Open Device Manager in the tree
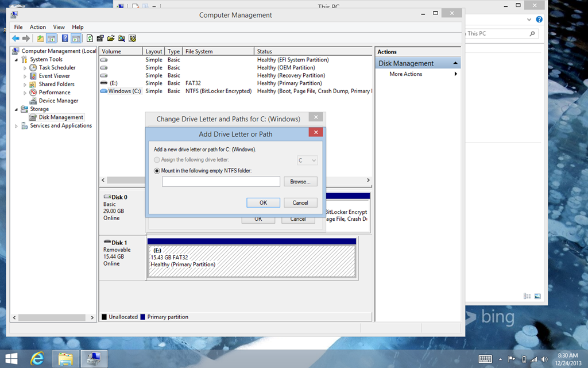This screenshot has width=588, height=368. [x=58, y=101]
